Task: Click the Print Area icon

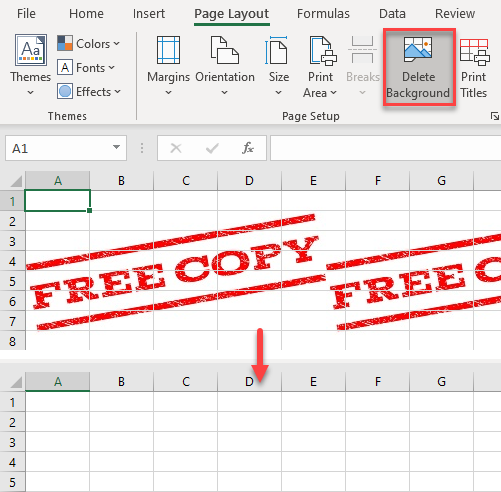Action: tap(323, 50)
